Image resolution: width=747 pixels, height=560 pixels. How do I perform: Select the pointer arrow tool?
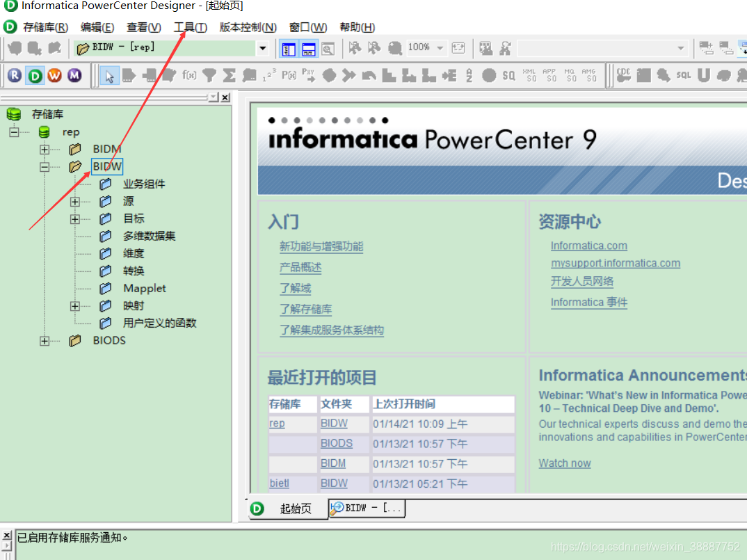(x=110, y=76)
